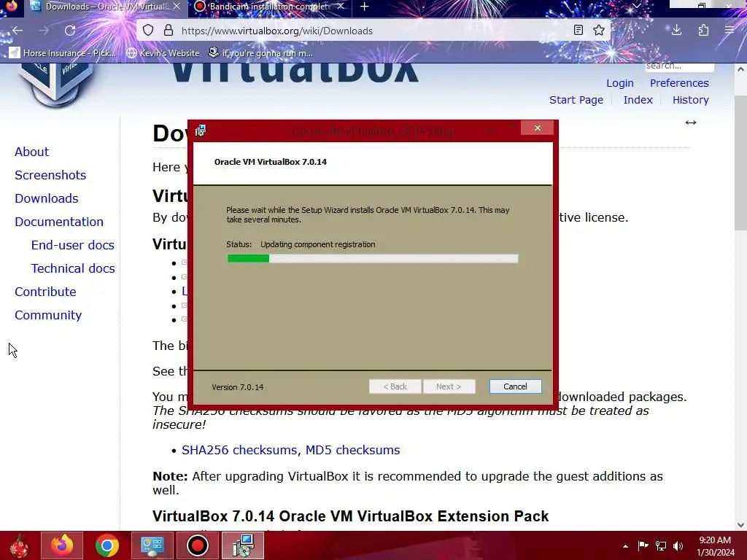
Task: Open the tracking protection shield icon
Action: [x=148, y=31]
